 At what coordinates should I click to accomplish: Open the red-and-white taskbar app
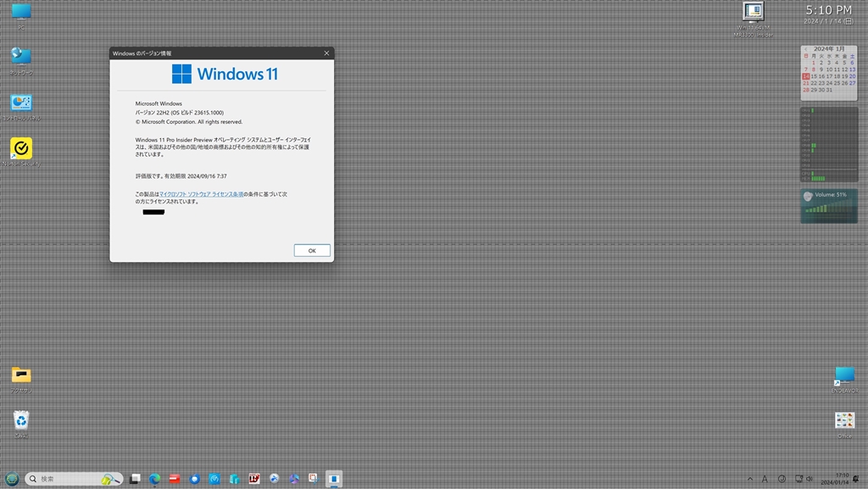pyautogui.click(x=254, y=479)
